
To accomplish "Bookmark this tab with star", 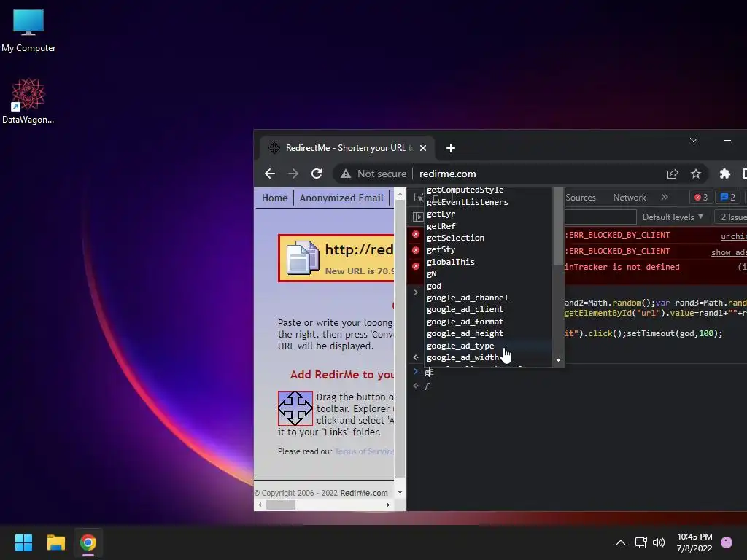I will pos(696,174).
